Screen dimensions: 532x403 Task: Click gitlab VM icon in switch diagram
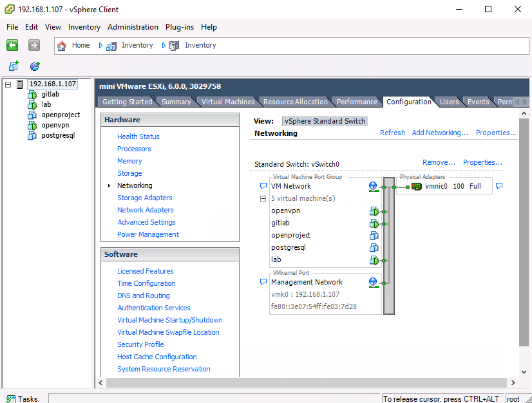[x=374, y=223]
